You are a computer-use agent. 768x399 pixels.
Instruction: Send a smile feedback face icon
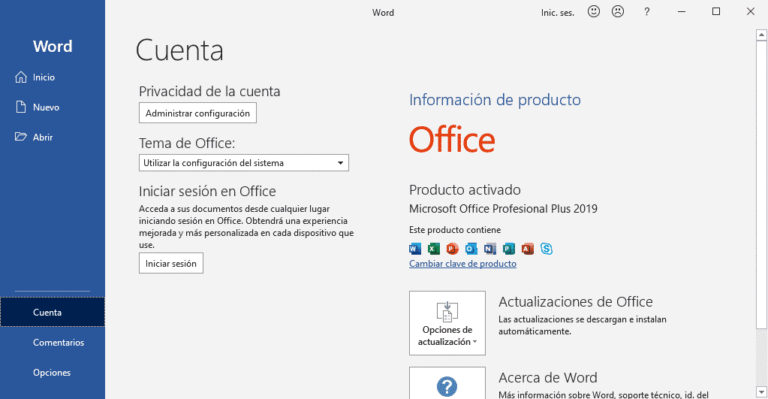pos(594,12)
